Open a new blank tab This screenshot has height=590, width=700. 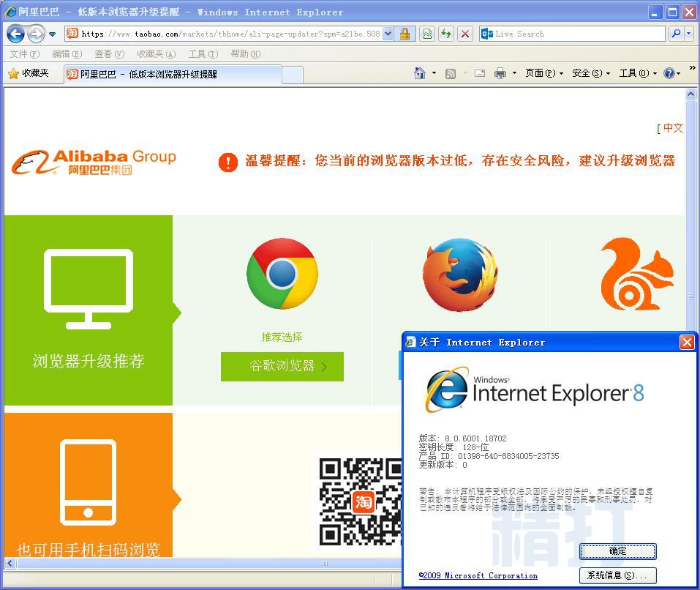click(293, 75)
